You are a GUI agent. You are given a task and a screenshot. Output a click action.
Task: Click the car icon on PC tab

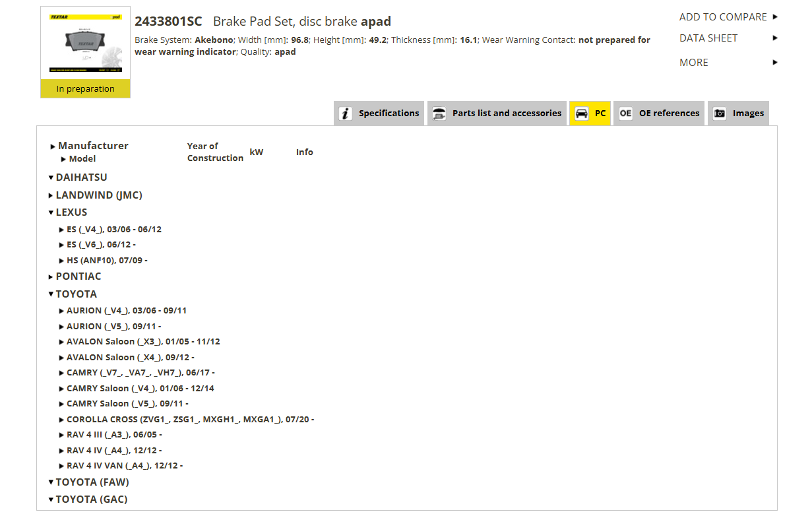tap(581, 113)
